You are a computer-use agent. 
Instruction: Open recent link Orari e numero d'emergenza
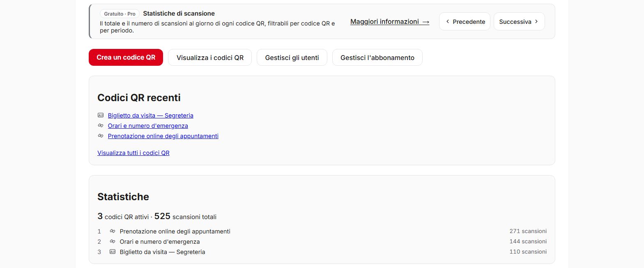tap(148, 126)
